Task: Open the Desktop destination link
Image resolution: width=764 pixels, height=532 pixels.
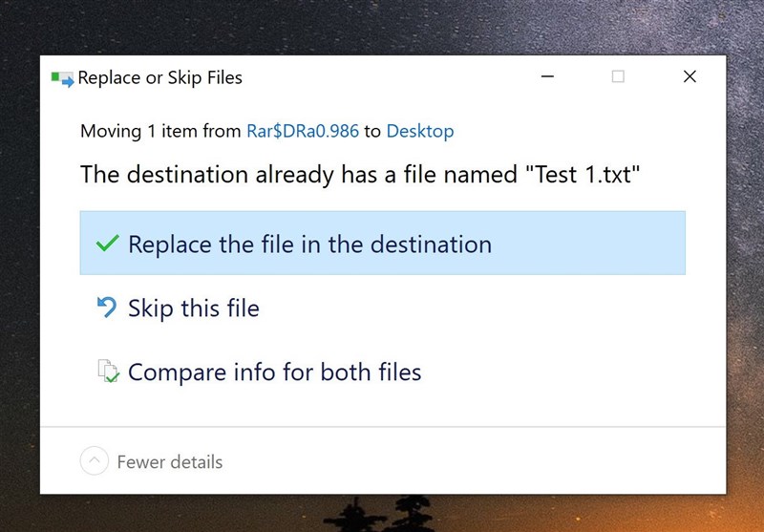Action: coord(420,131)
